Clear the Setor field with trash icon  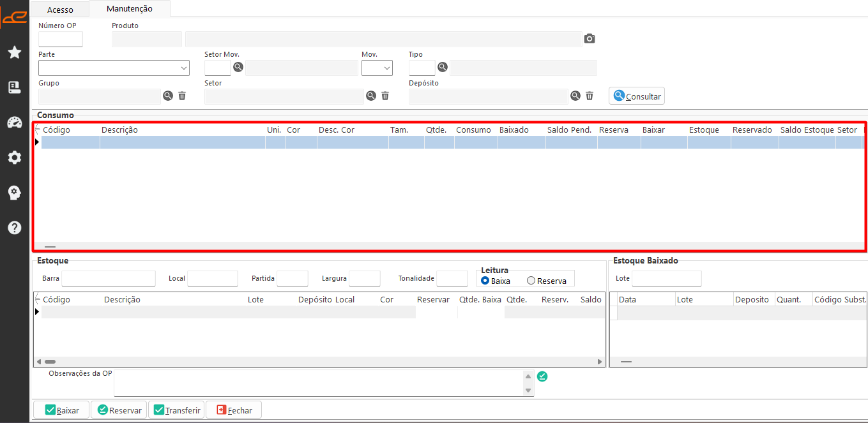385,96
